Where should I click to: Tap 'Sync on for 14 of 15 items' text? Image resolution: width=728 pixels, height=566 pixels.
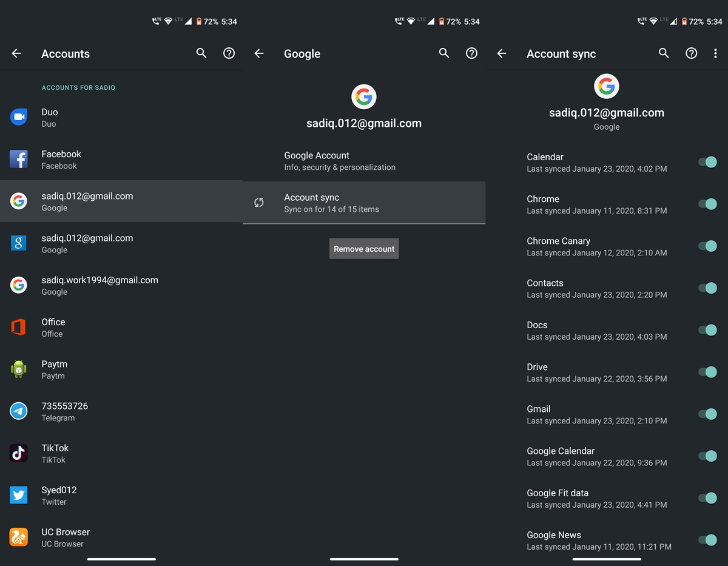tap(332, 209)
